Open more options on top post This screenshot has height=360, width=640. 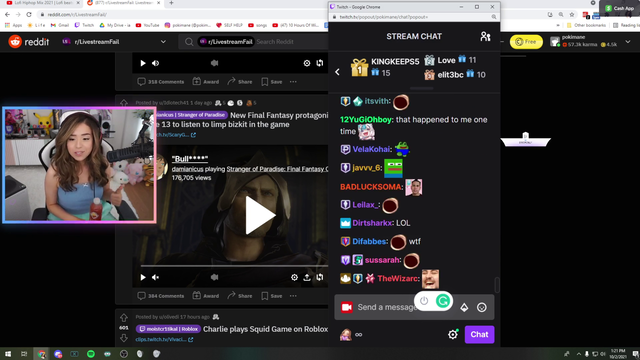point(293,82)
